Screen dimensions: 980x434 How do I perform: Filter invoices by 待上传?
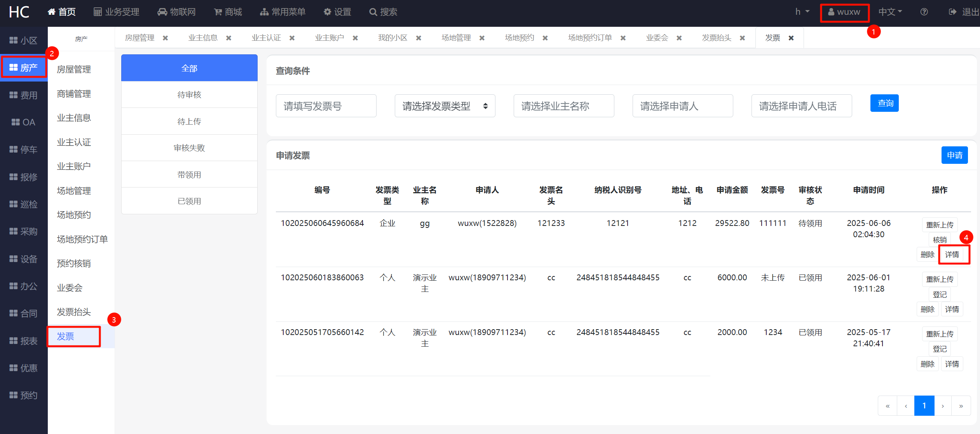(189, 122)
